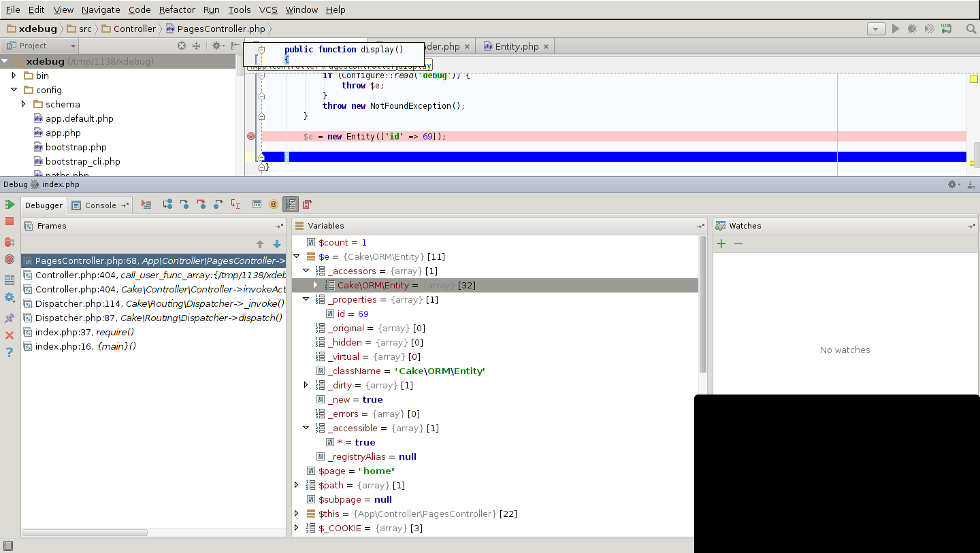This screenshot has height=553, width=980.
Task: Click the Evaluate Expression icon
Action: (x=257, y=205)
